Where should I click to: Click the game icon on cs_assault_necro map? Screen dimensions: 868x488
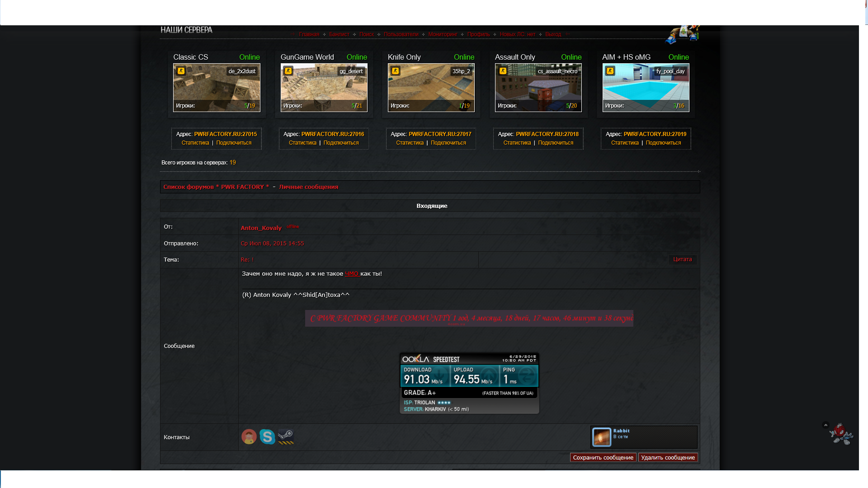[x=503, y=71]
